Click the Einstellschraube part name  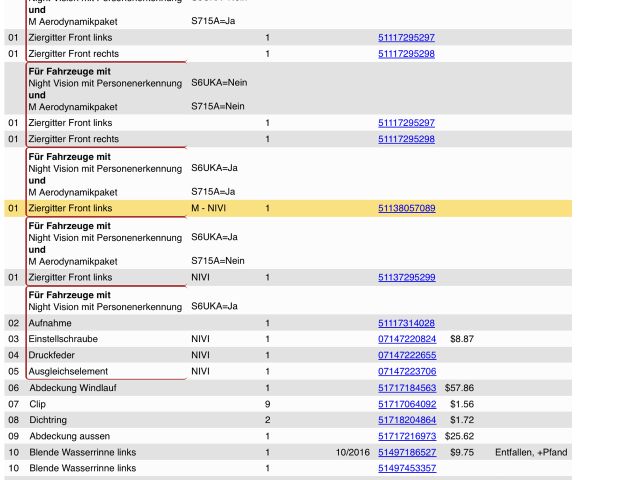click(63, 339)
